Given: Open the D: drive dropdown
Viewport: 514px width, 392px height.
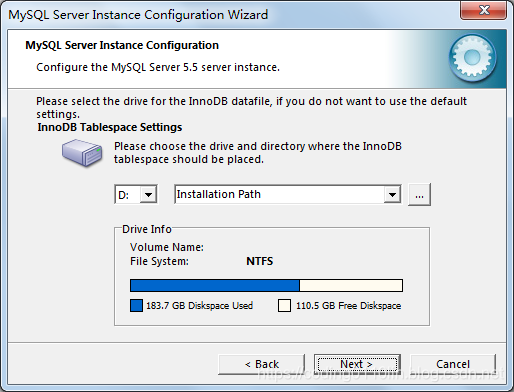Looking at the screenshot, I should tap(148, 194).
